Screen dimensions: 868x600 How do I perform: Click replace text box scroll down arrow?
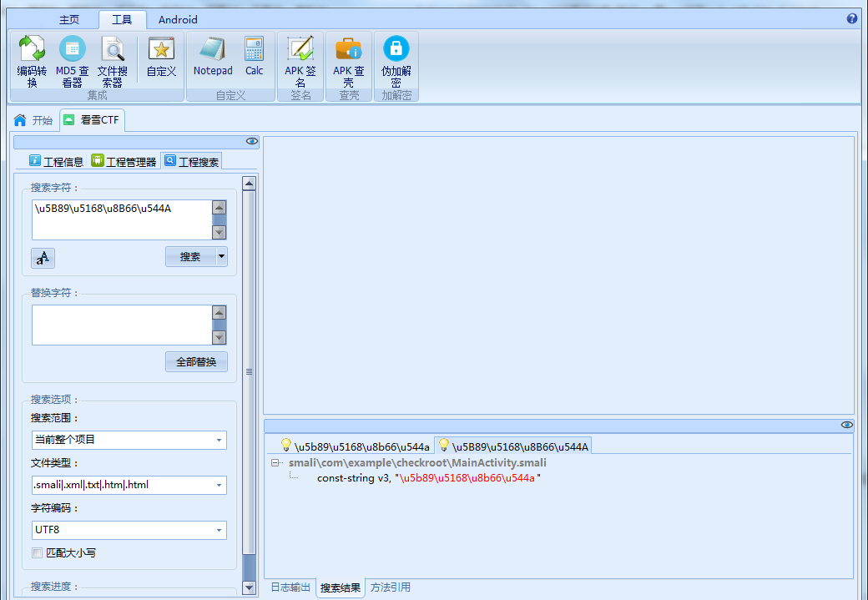point(220,337)
